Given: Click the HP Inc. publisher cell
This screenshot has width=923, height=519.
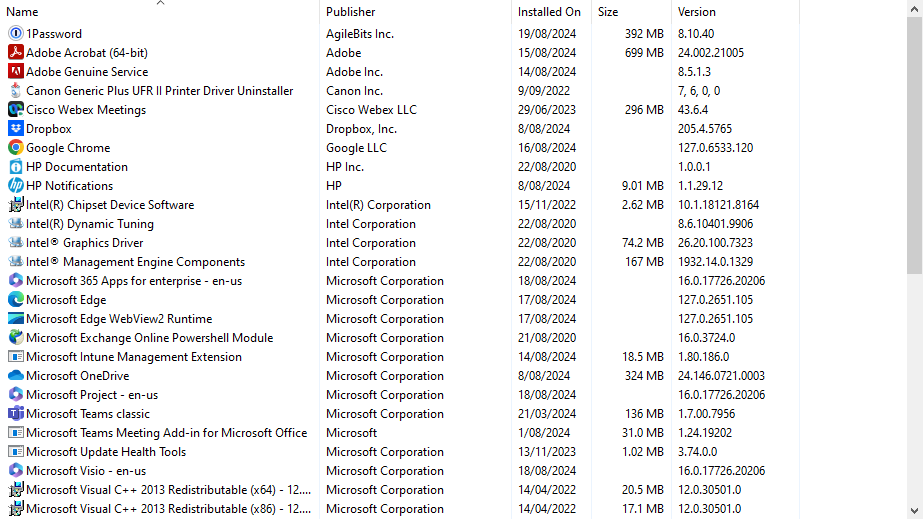Looking at the screenshot, I should coord(345,167).
